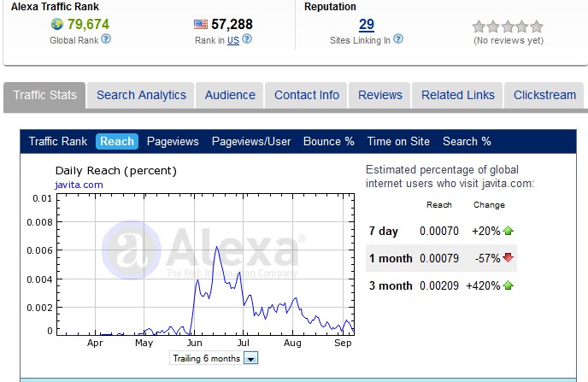Click the 1 month reach value 0.00079
588x382 pixels.
[x=439, y=258]
